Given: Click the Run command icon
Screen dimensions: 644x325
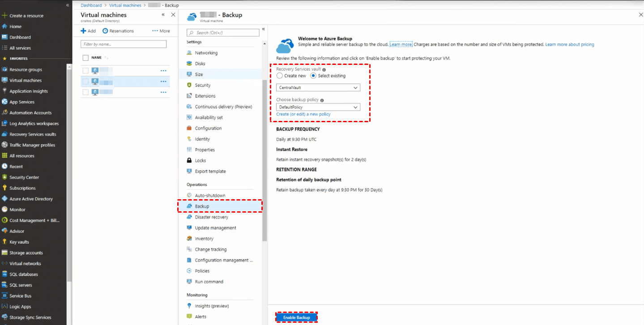Looking at the screenshot, I should 189,282.
